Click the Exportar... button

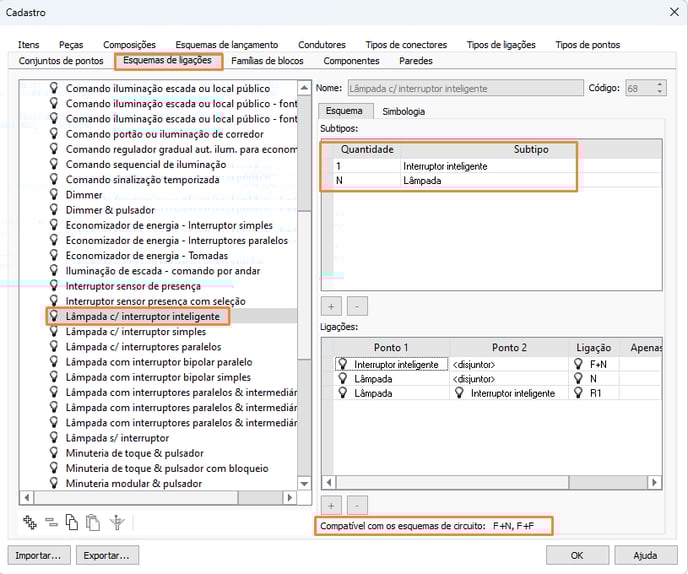107,556
